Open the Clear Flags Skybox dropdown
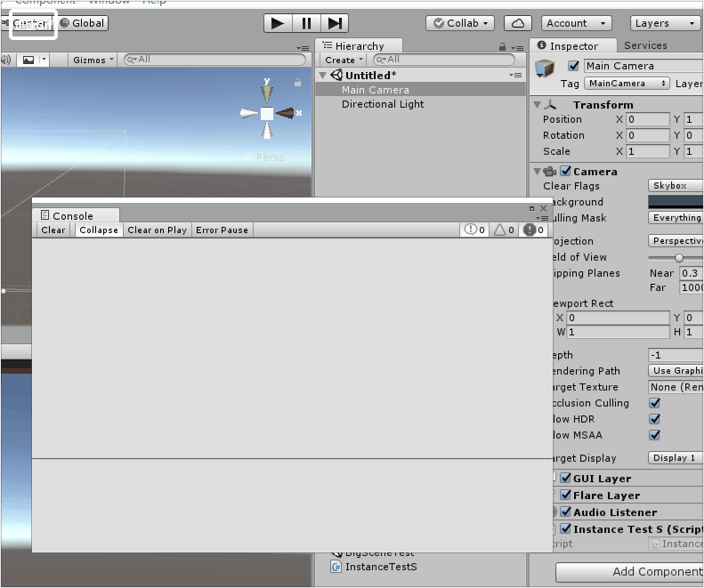The height and width of the screenshot is (588, 704). [x=676, y=185]
